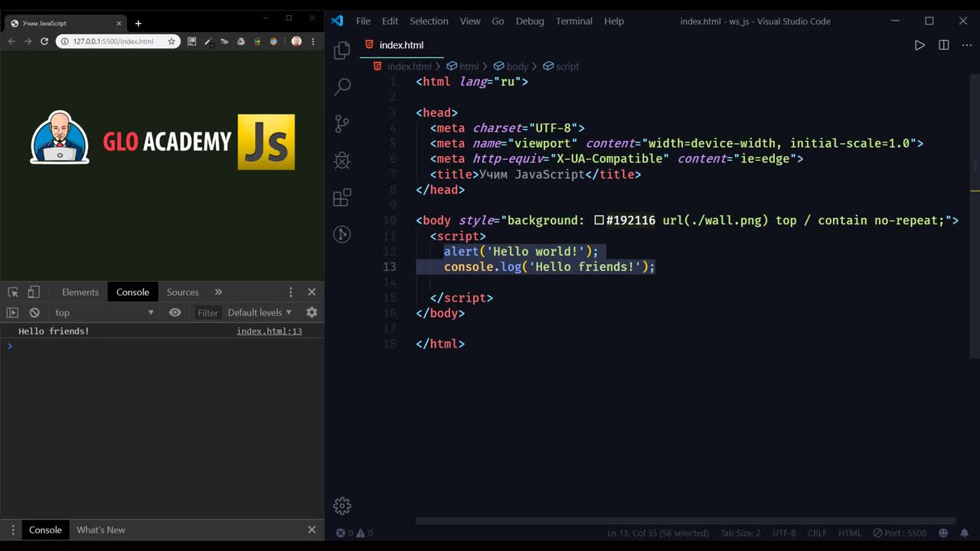Image resolution: width=980 pixels, height=551 pixels.
Task: Open the drawer three-dot menu beside Console
Action: pos(12,530)
